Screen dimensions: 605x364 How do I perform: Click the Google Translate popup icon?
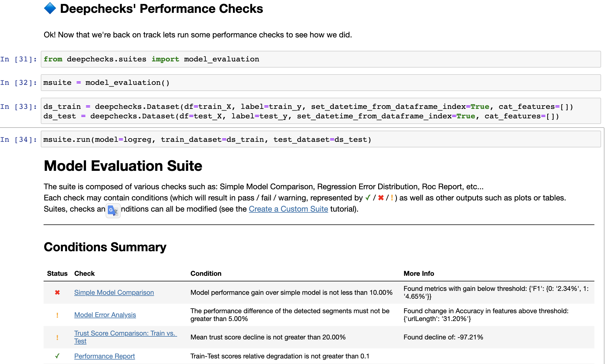(x=113, y=210)
